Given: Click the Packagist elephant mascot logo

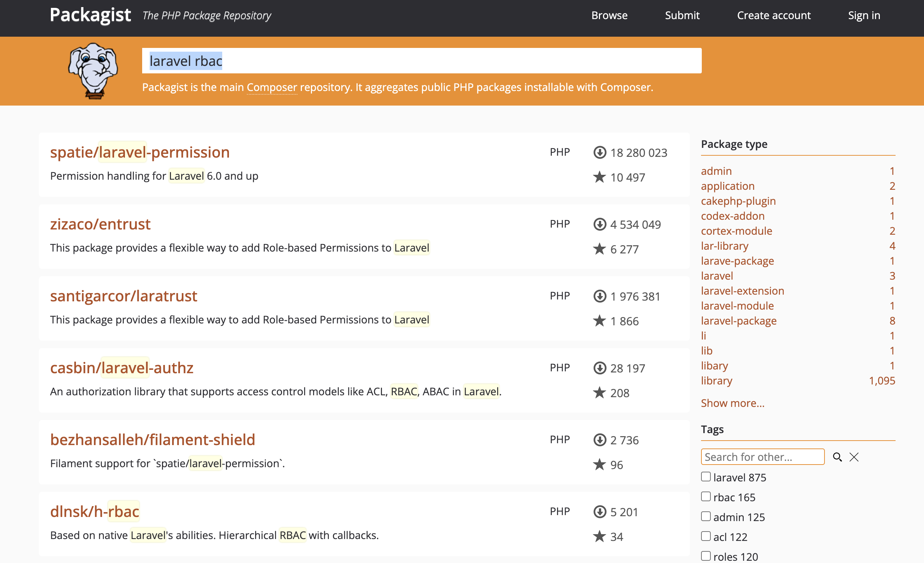Looking at the screenshot, I should click(93, 71).
